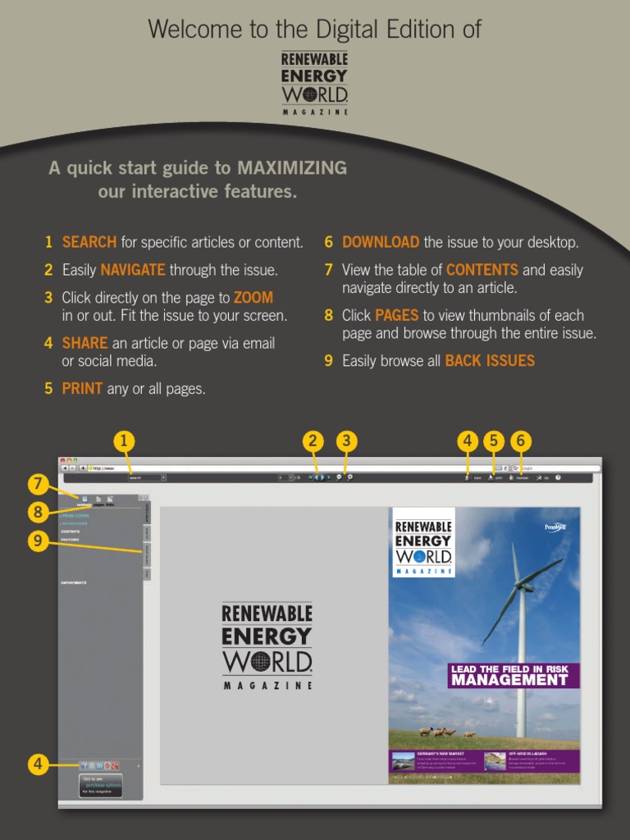Viewport: 630px width, 840px height.
Task: Select DEPARTMENTS in the sidebar list
Action: pos(74,583)
